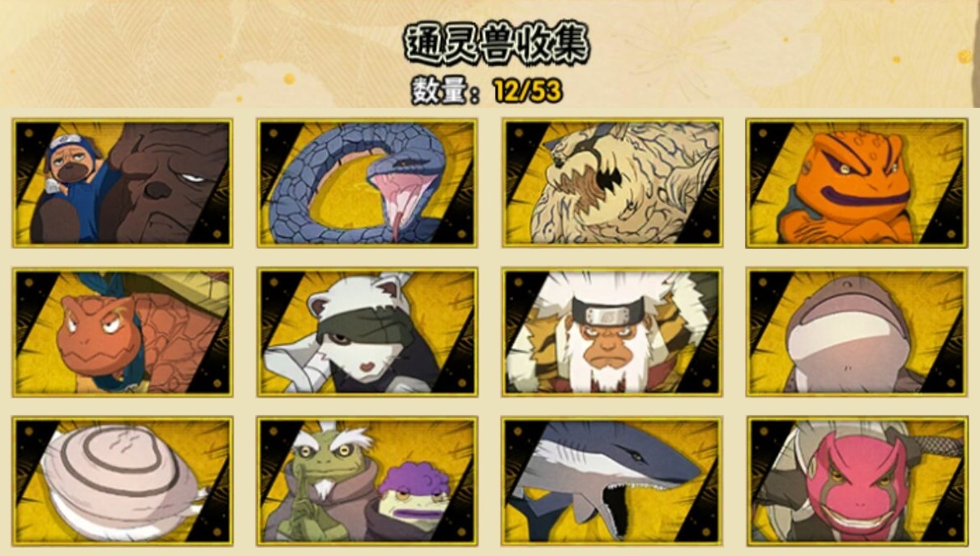
Task: Click the 12/53 collection count
Action: [x=528, y=92]
